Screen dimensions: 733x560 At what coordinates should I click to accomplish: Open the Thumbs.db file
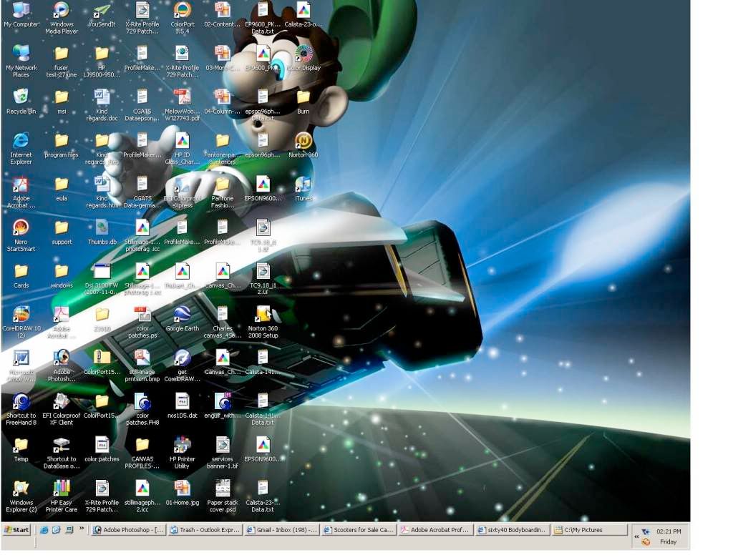tap(102, 232)
